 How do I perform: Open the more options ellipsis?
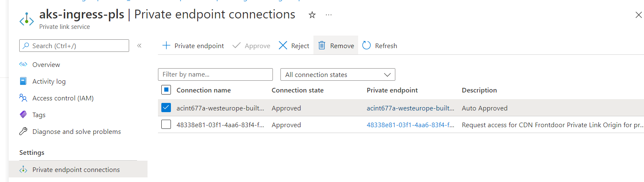[x=329, y=15]
